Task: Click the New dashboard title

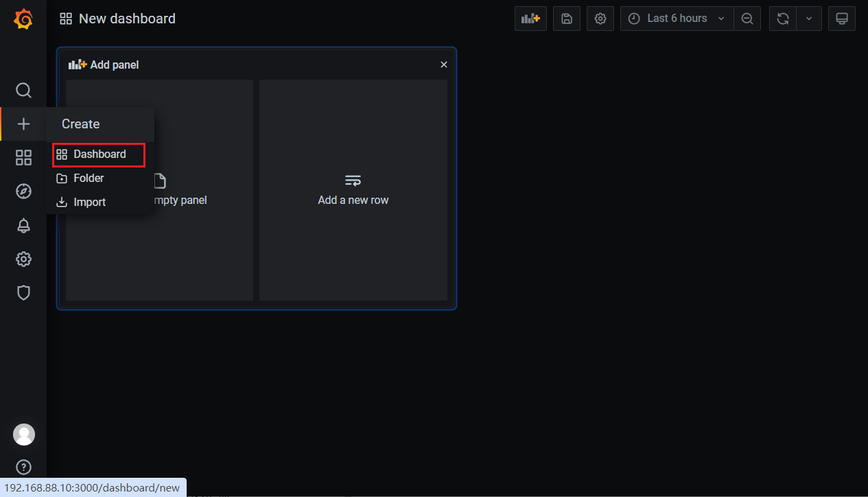Action: pos(127,19)
